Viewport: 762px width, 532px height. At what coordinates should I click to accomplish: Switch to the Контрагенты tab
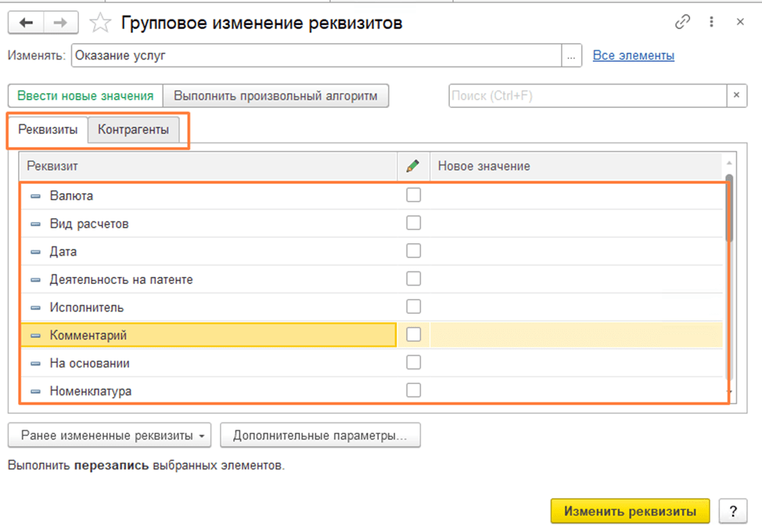(x=133, y=130)
